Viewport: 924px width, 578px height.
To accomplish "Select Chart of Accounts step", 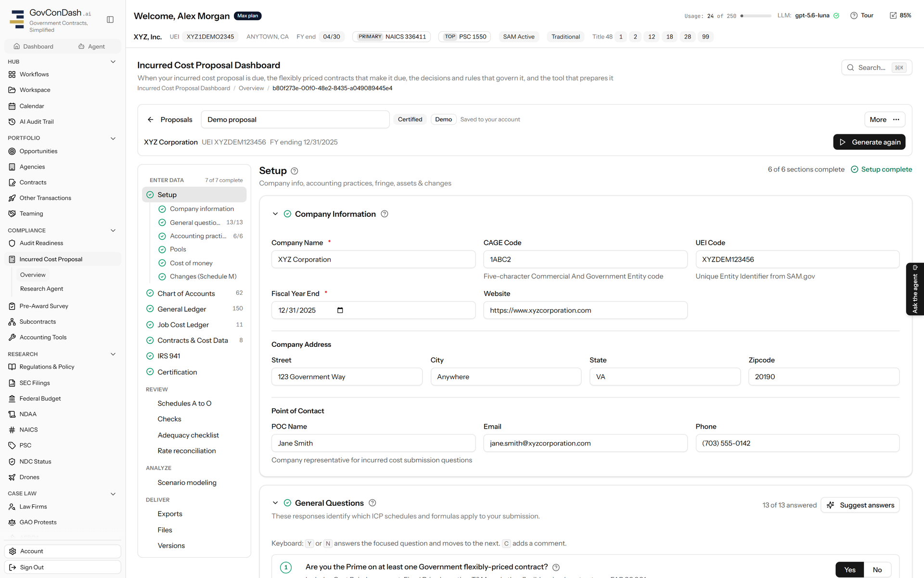I will click(x=194, y=293).
